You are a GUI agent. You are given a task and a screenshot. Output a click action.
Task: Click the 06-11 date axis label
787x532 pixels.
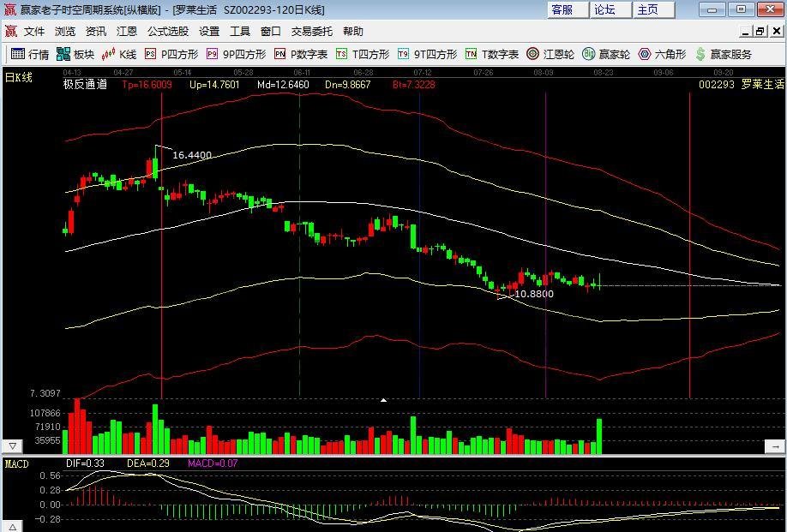pyautogui.click(x=302, y=73)
